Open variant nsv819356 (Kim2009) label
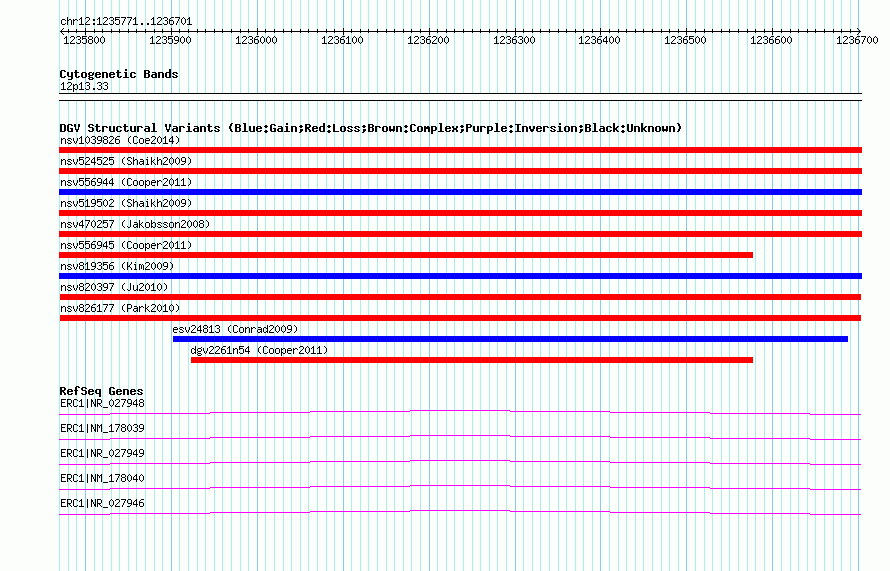Viewport: 890px width, 571px height. pyautogui.click(x=117, y=266)
